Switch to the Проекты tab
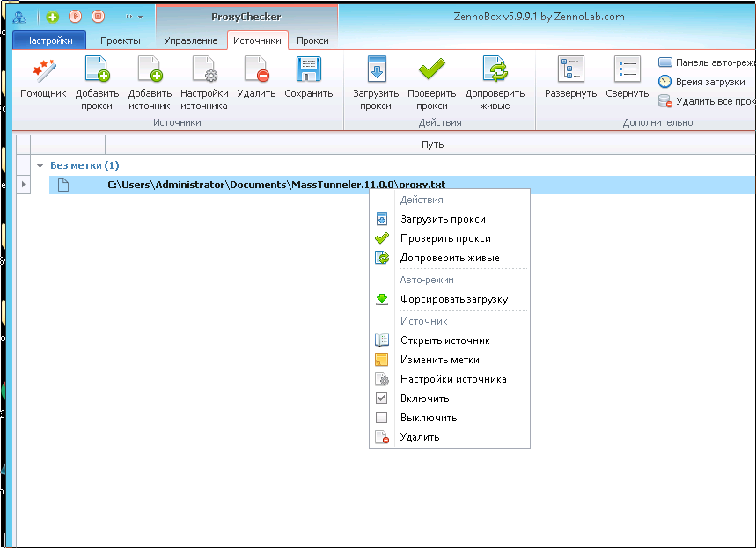 click(120, 40)
